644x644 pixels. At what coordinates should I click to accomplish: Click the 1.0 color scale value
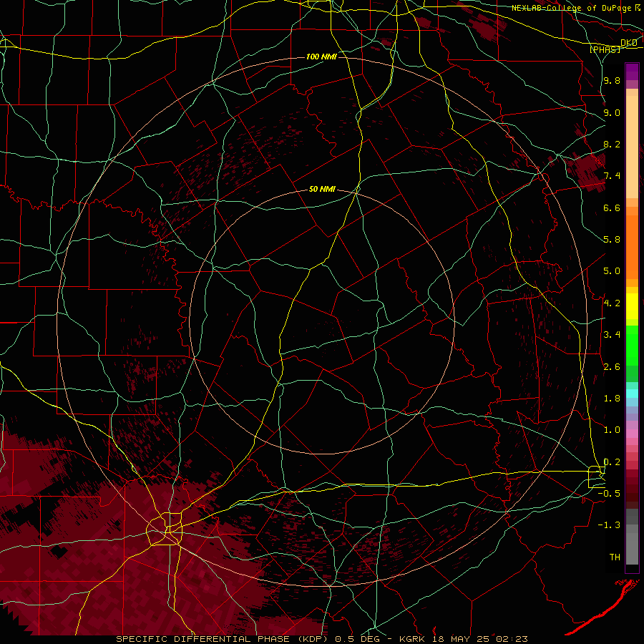point(612,430)
